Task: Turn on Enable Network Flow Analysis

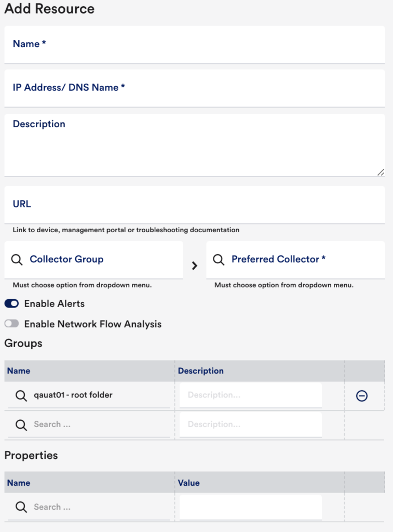Action: [11, 324]
